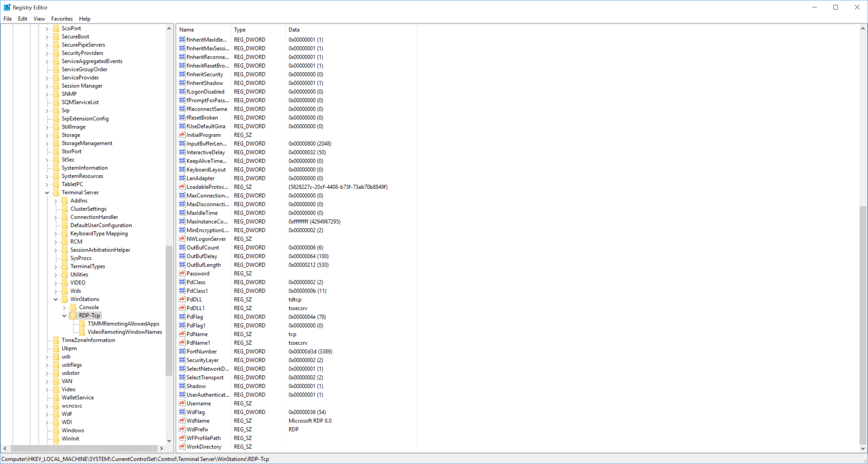Image resolution: width=868 pixels, height=464 pixels.
Task: Expand the usbstor key
Action: (x=47, y=373)
